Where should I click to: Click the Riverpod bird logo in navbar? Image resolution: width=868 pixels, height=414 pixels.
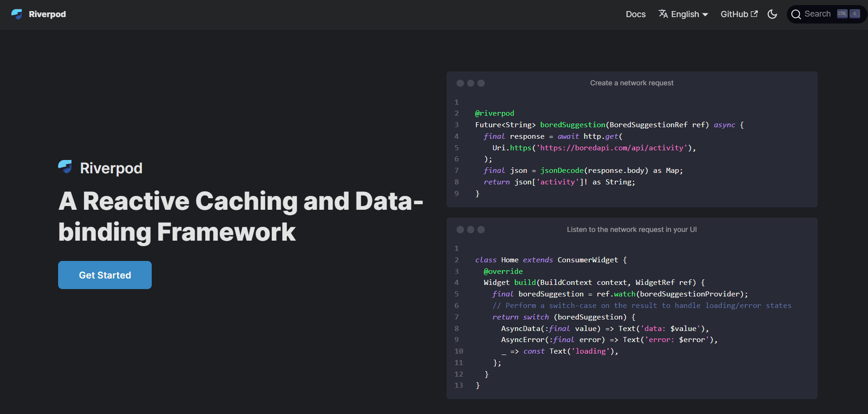point(17,14)
